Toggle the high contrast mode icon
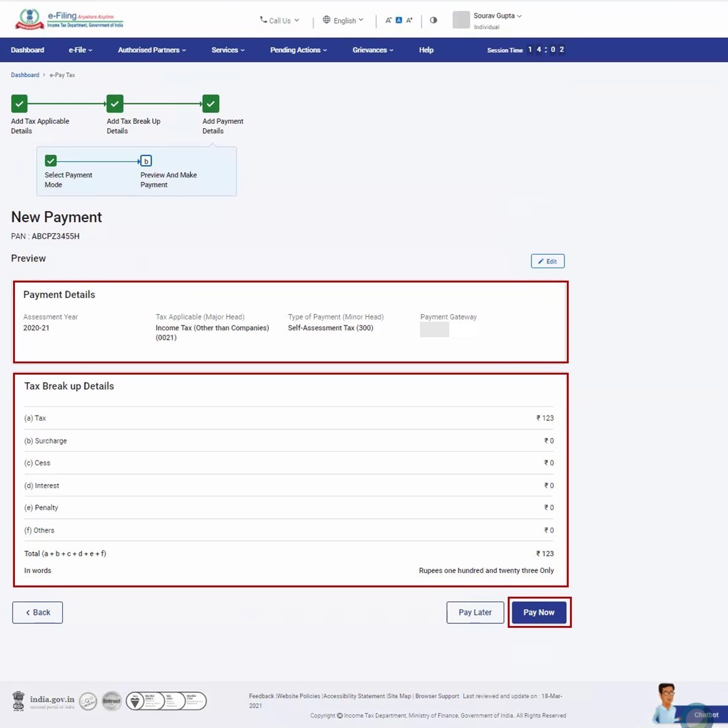Image resolution: width=728 pixels, height=728 pixels. 434,20
